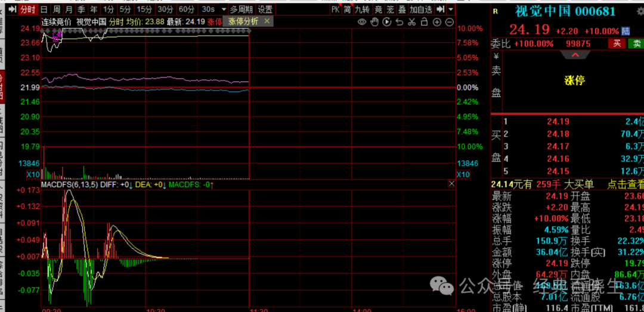
Task: Toggle the 叠 overlay button
Action: 402,10
